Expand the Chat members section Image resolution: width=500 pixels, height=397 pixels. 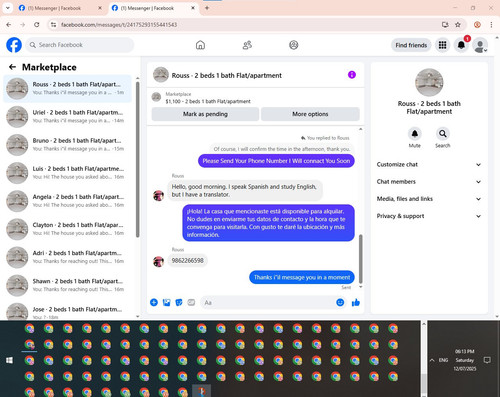tap(429, 182)
